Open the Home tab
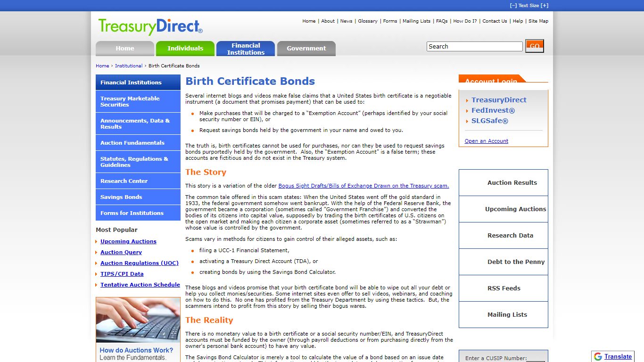Screen dimensions: 644x362 tap(125, 49)
